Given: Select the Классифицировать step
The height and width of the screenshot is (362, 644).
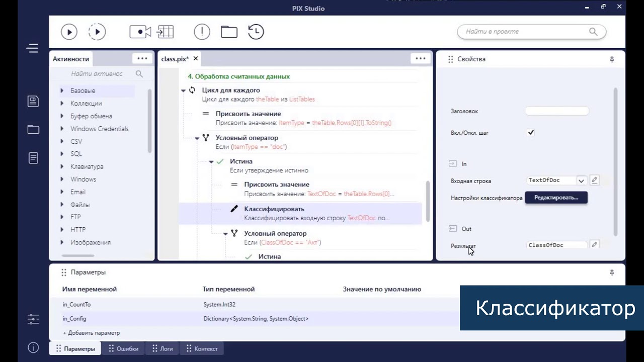Looking at the screenshot, I should (300, 214).
